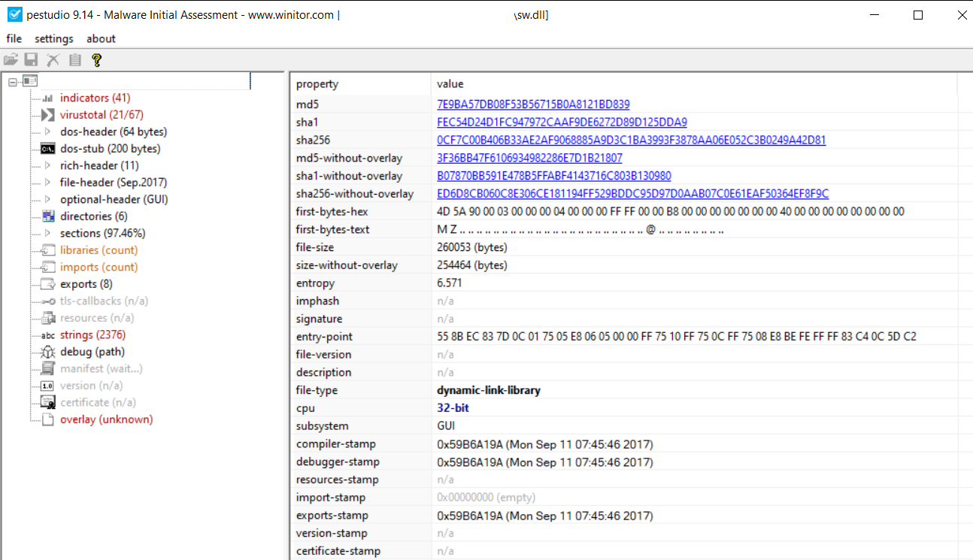Image resolution: width=973 pixels, height=560 pixels.
Task: Click the report document toolbar icon
Action: pyautogui.click(x=74, y=60)
